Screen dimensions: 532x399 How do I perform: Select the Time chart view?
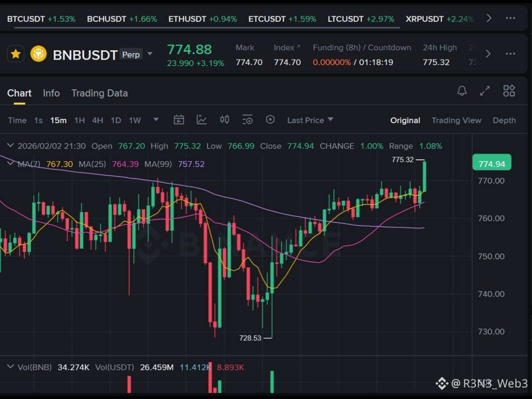[x=17, y=121]
